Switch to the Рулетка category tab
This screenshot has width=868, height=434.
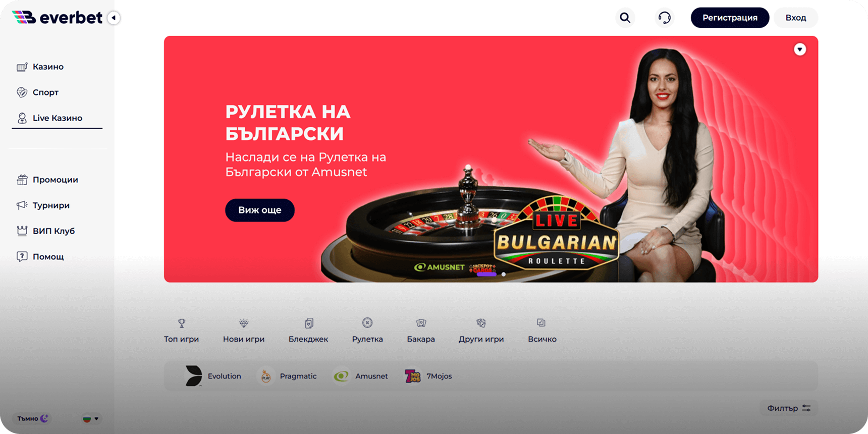pyautogui.click(x=367, y=331)
